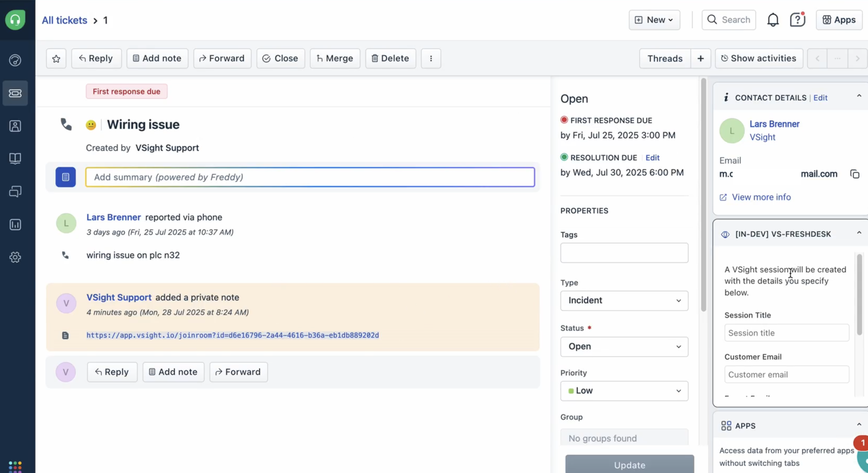
Task: Click Forward below the private note
Action: 238,372
